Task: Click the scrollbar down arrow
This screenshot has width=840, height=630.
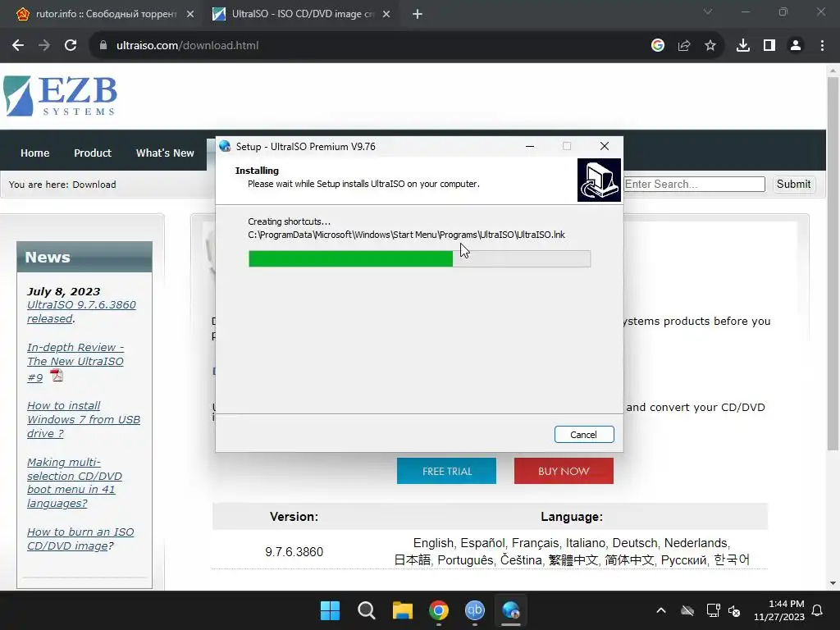Action: tap(833, 583)
